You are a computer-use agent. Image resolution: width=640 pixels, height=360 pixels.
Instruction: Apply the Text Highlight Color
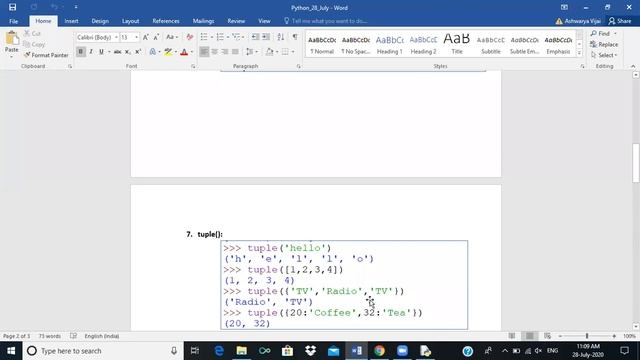pos(168,52)
